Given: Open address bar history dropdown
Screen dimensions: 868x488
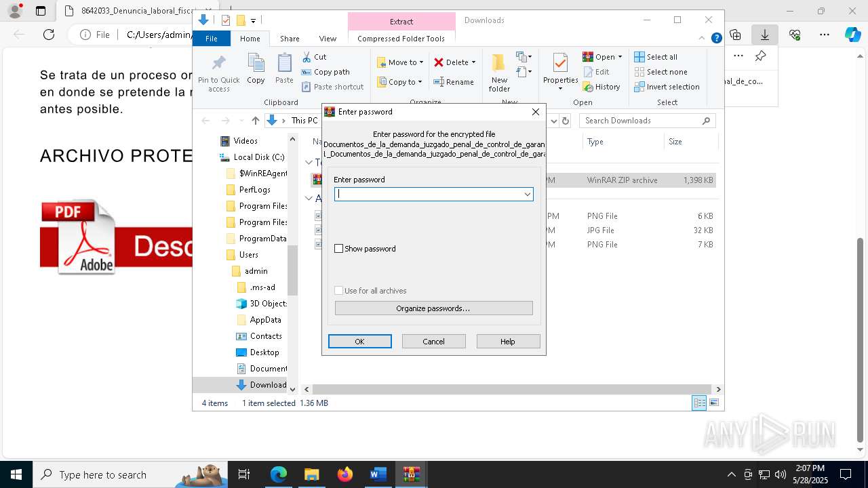Looking at the screenshot, I should coord(554,121).
